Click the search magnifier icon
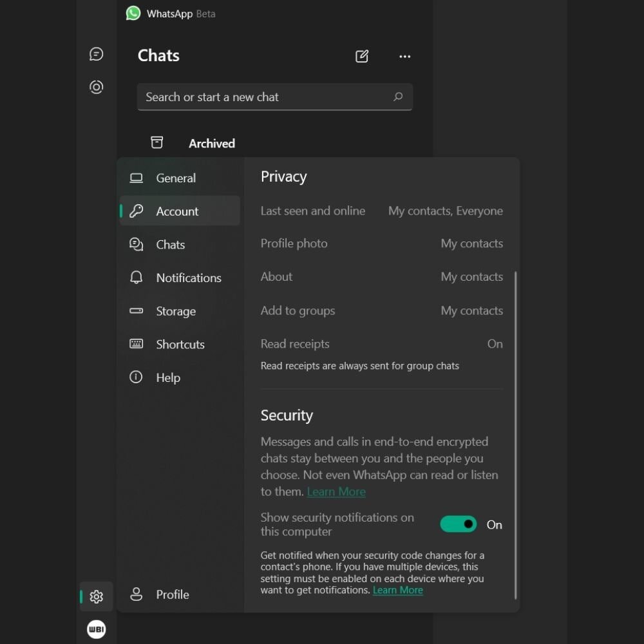This screenshot has height=644, width=644. click(398, 97)
